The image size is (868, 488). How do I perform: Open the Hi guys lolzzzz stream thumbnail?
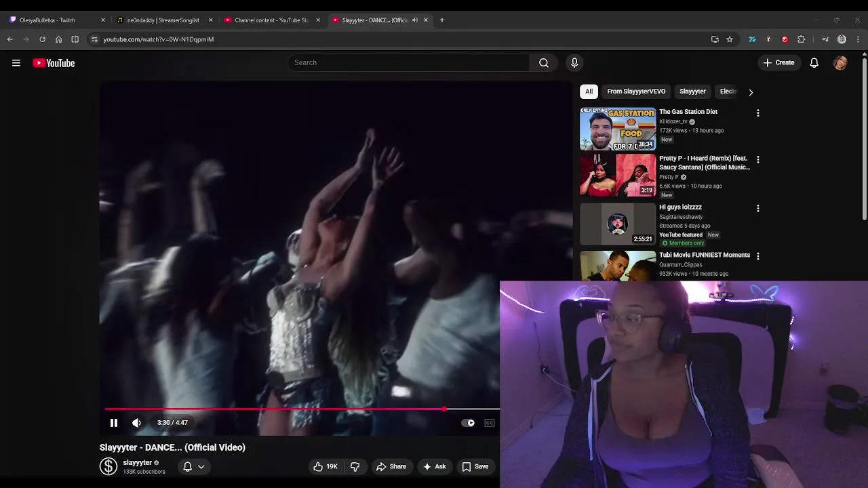(618, 224)
